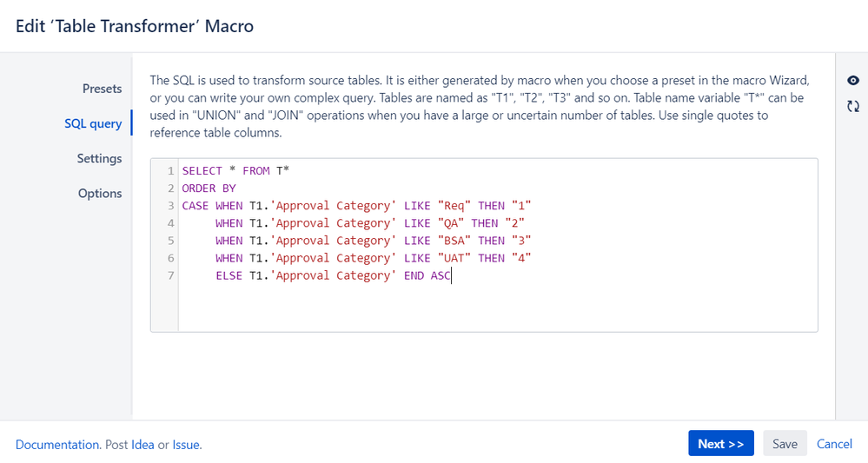
Task: Cancel the macro editing dialog
Action: 834,444
